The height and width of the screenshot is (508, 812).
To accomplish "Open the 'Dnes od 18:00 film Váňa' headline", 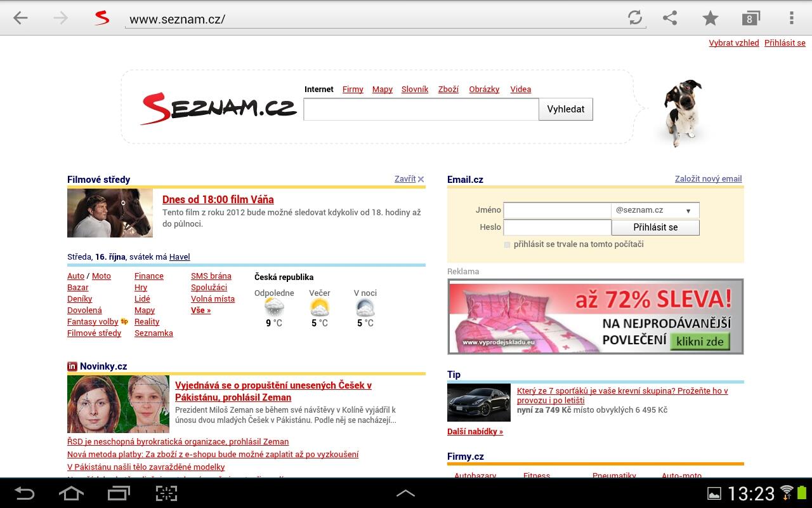I will (x=218, y=199).
